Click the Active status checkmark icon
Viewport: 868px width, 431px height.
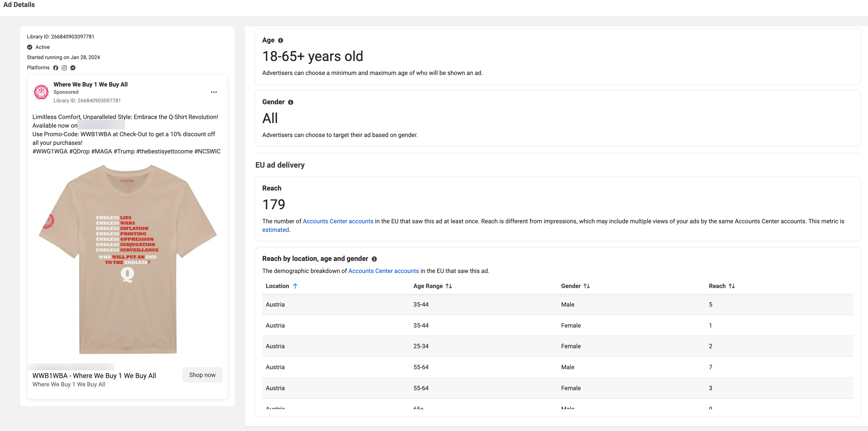[x=30, y=47]
